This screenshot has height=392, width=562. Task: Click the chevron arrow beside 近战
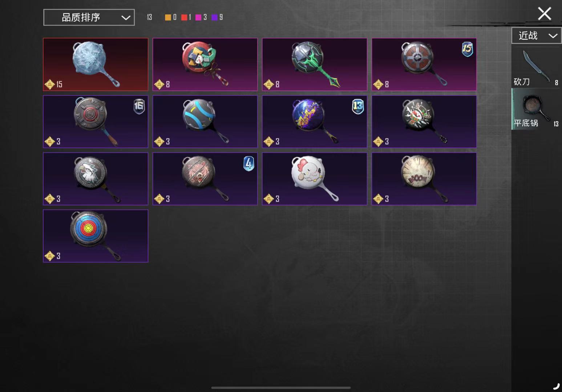pos(553,36)
